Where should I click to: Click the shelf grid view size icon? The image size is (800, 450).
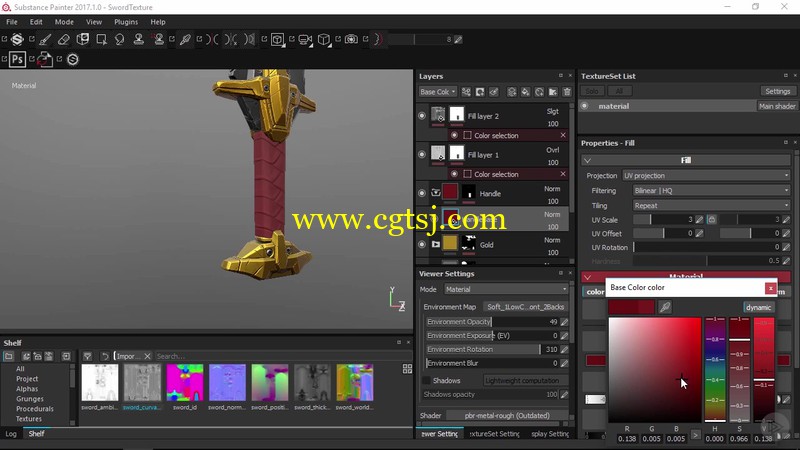point(407,369)
